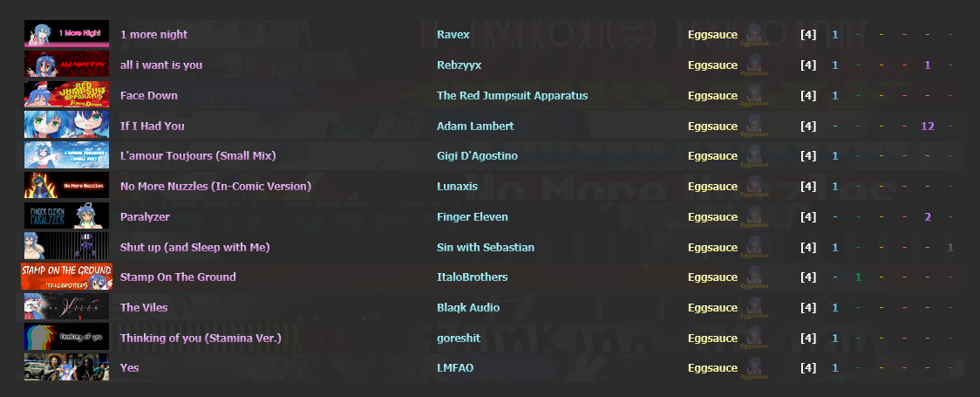Open the Stamp On The Ground banner image

click(x=66, y=277)
